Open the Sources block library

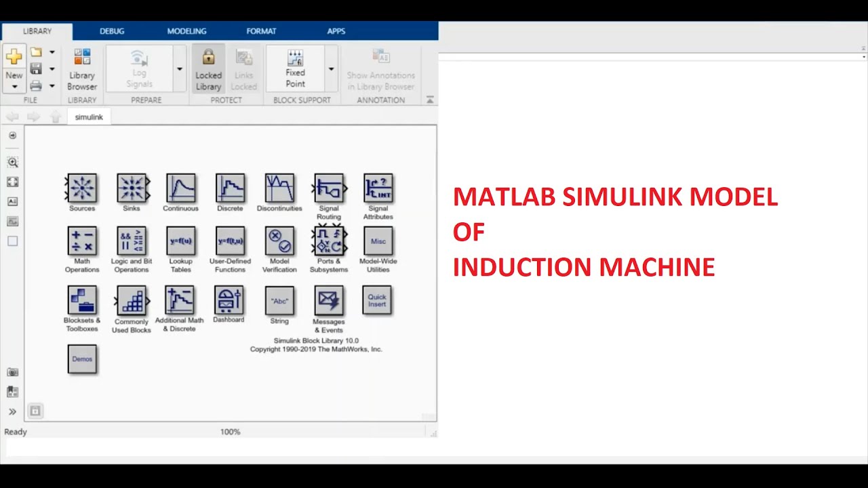point(82,188)
